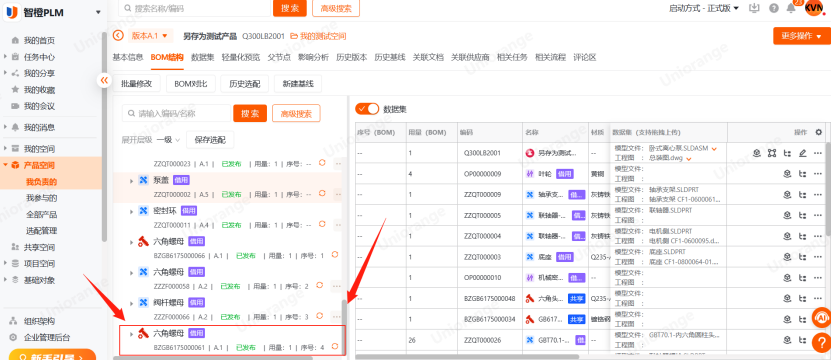Click orange 搜索 button in BOM tree panel

[250, 113]
